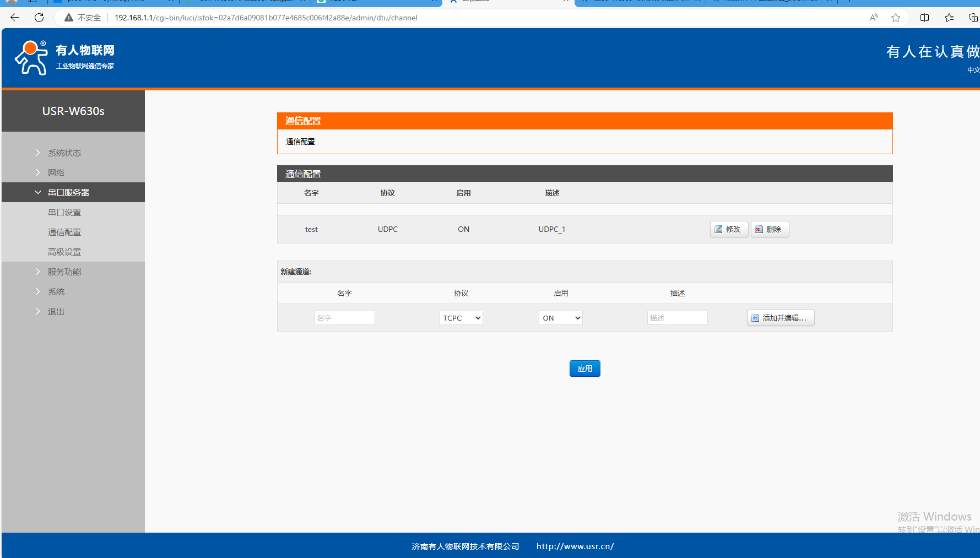Collapse the 串口服务器 sidebar section
Screen dimensions: 980x558
click(x=68, y=192)
